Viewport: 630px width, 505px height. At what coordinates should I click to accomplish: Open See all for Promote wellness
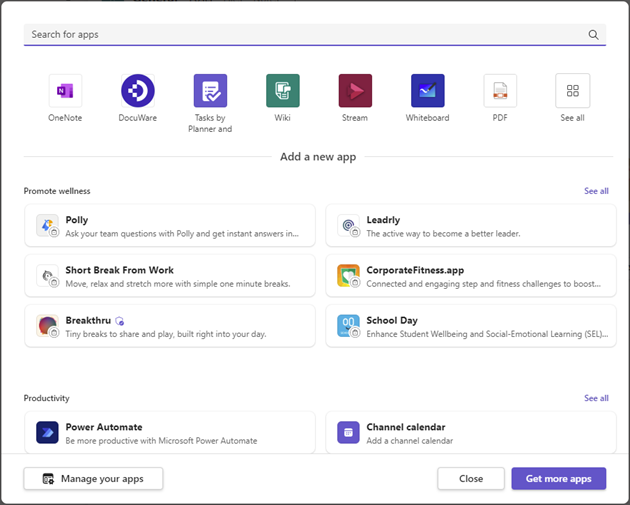[596, 191]
